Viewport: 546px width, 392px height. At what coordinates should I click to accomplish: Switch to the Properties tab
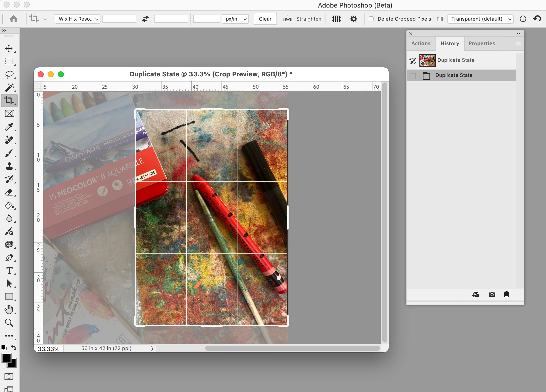pyautogui.click(x=482, y=43)
